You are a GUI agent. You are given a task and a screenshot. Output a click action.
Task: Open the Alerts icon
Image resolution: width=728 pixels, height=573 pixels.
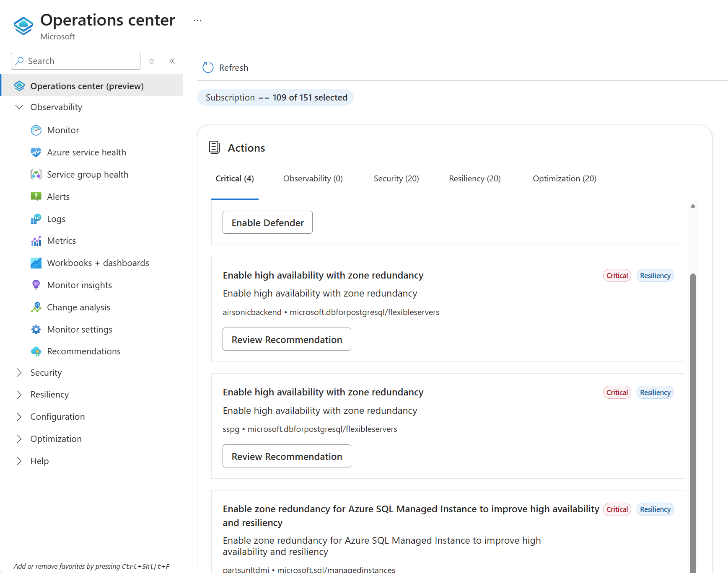(x=36, y=196)
